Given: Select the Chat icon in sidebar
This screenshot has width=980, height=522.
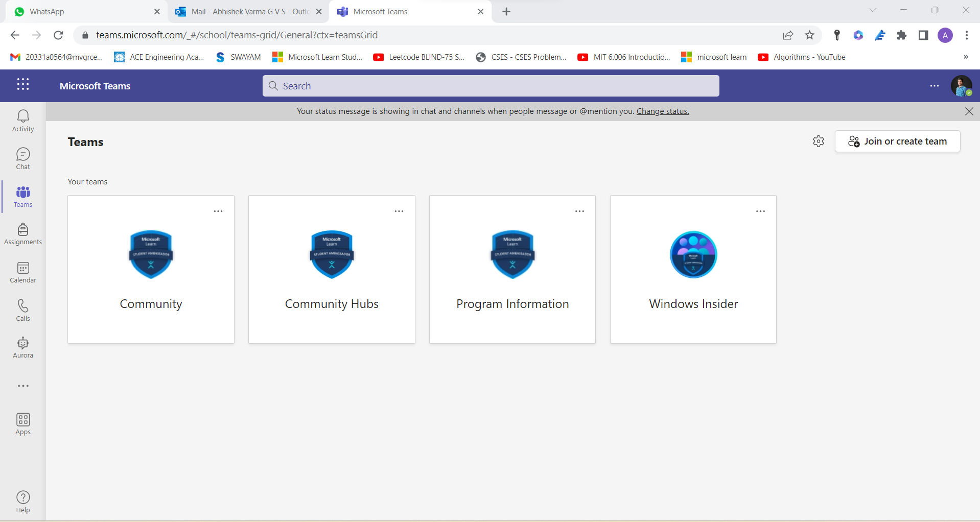Looking at the screenshot, I should (x=22, y=158).
